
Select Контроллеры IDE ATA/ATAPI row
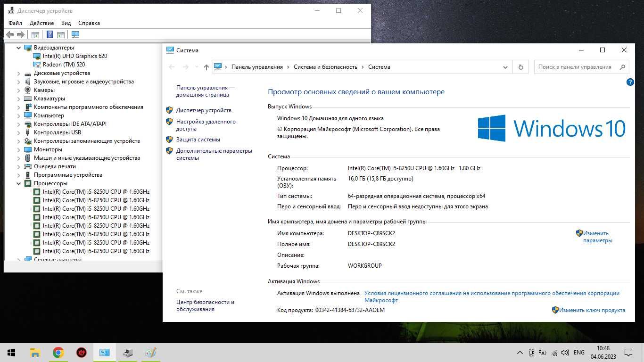[x=70, y=124]
